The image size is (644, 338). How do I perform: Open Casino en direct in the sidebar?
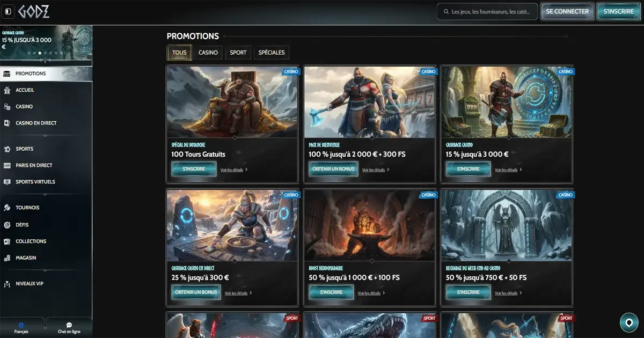pos(46,123)
